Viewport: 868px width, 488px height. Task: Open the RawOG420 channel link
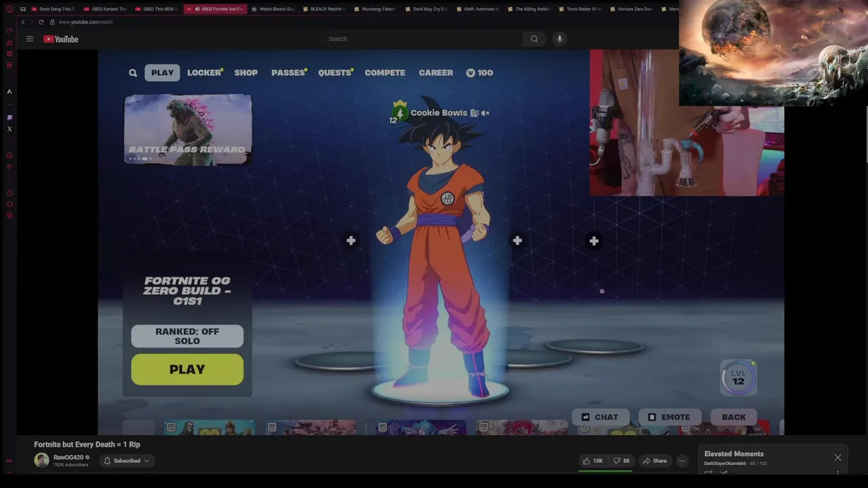68,457
